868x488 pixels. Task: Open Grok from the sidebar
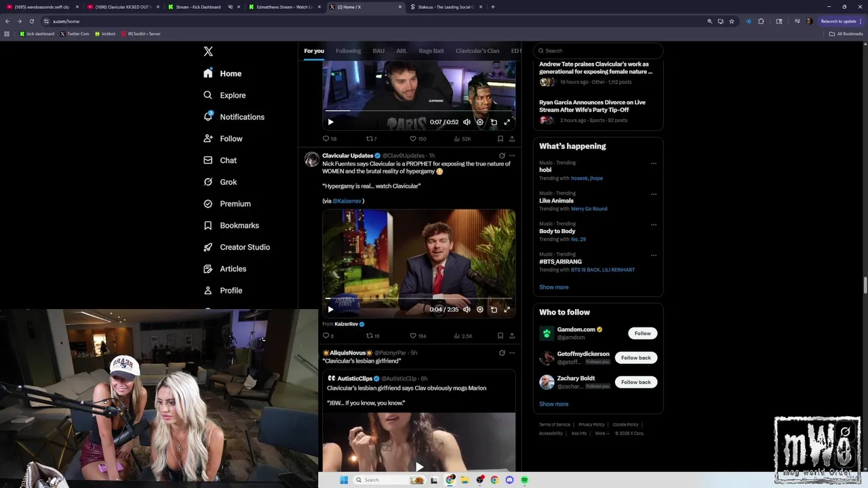tap(220, 182)
